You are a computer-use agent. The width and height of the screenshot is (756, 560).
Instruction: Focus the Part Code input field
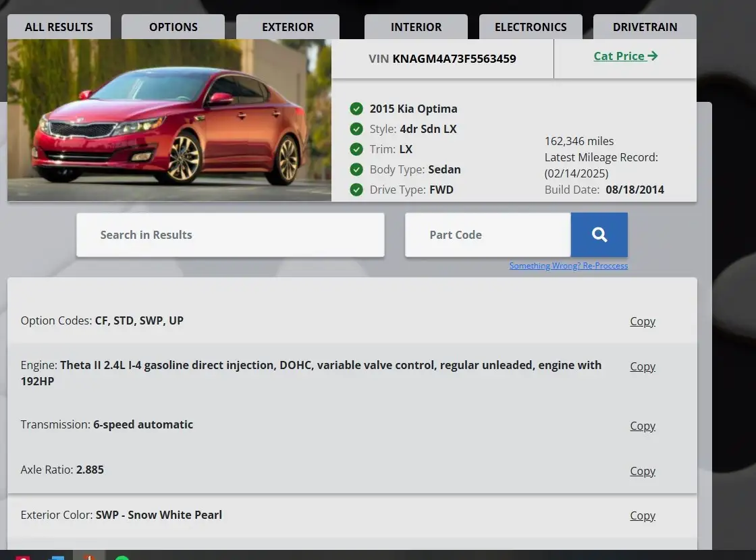(488, 235)
